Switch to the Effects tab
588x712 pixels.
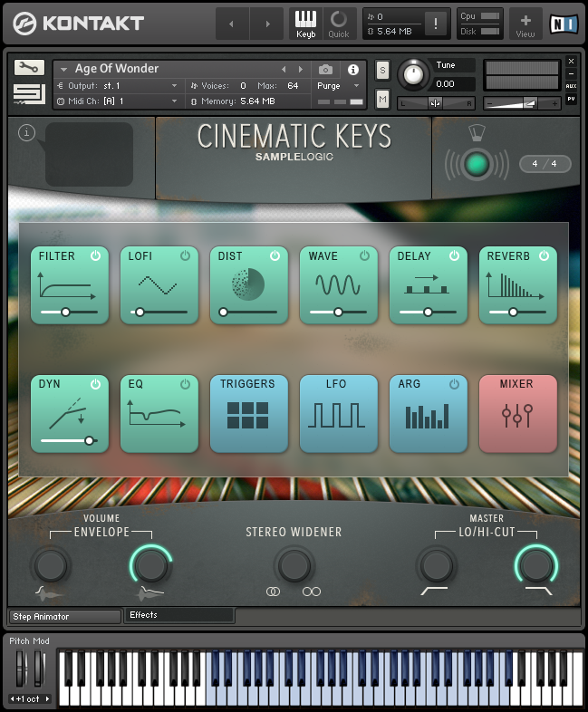[178, 615]
